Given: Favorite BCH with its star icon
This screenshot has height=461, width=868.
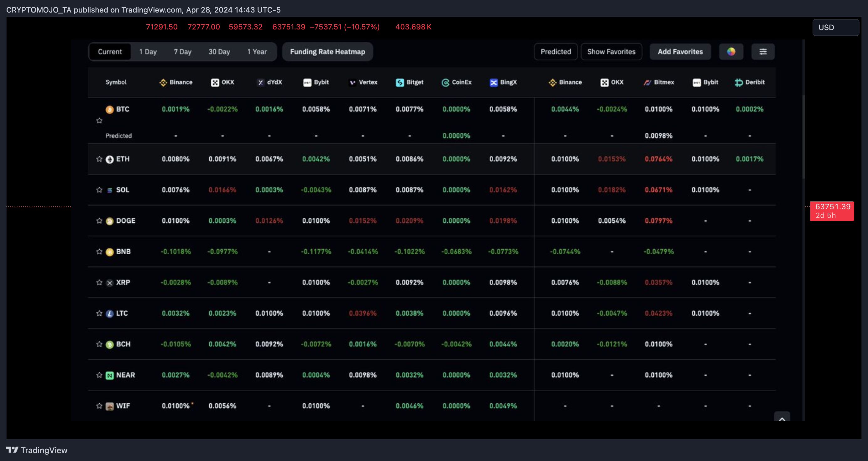Looking at the screenshot, I should pyautogui.click(x=99, y=344).
